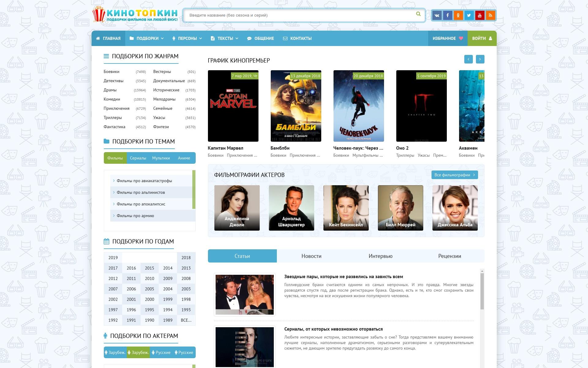588x368 pixels.
Task: Show previous premieres with left arrow
Action: (468, 59)
